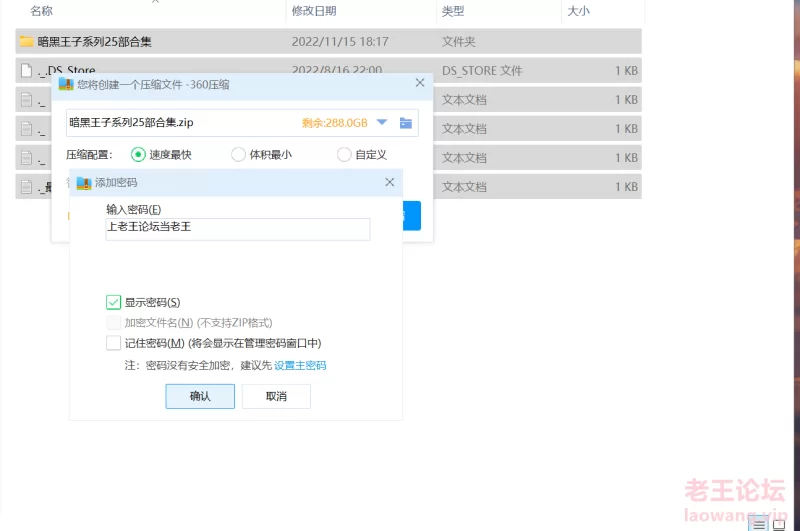The width and height of the screenshot is (800, 531).
Task: Select the 自定义 compression option
Action: pos(344,155)
